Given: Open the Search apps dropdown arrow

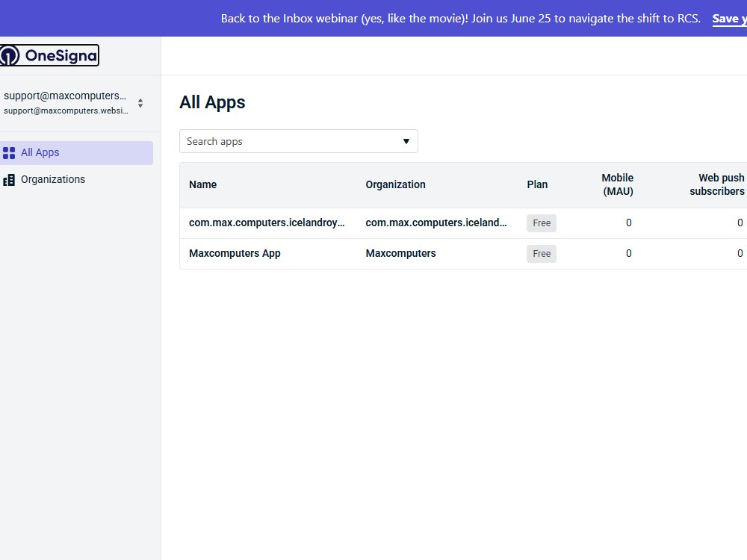Looking at the screenshot, I should point(406,141).
